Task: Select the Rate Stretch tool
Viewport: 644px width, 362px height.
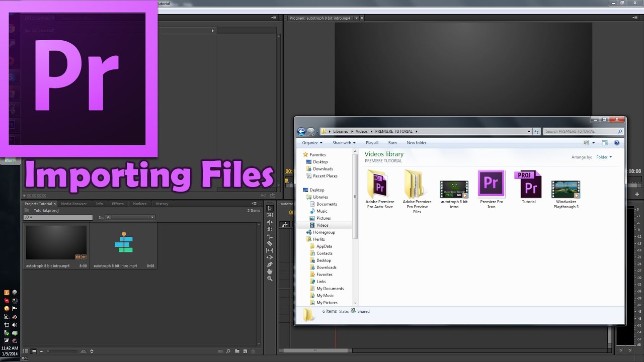Action: tap(270, 236)
